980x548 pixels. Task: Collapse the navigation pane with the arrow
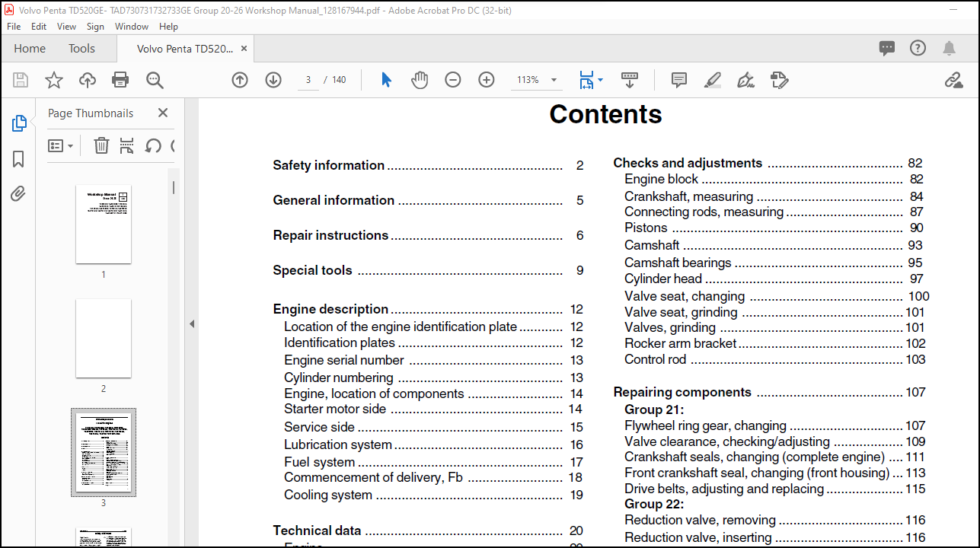click(192, 323)
